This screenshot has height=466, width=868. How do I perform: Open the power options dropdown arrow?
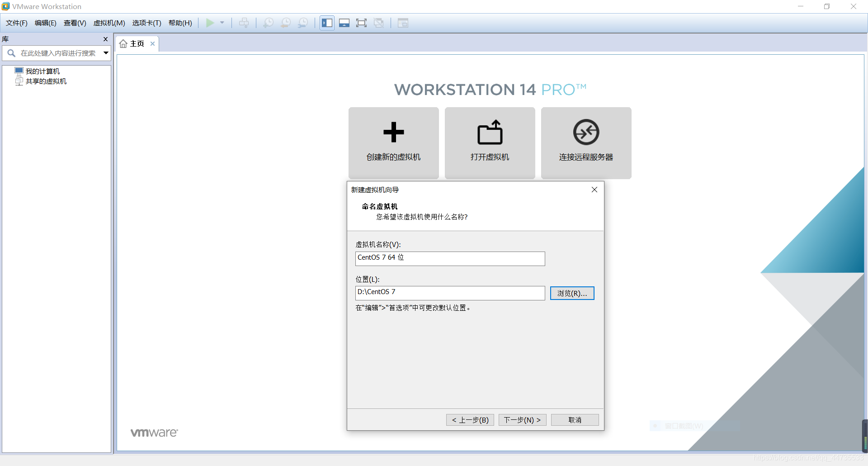pos(222,23)
